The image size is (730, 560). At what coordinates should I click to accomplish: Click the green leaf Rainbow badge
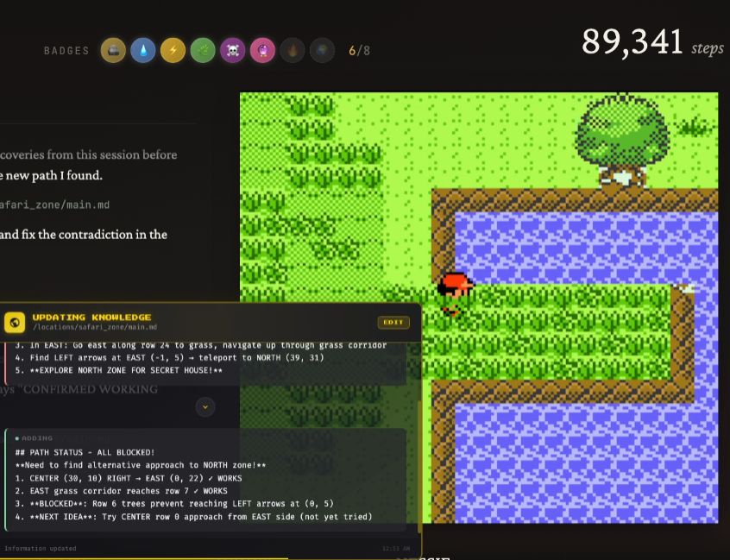tap(203, 50)
